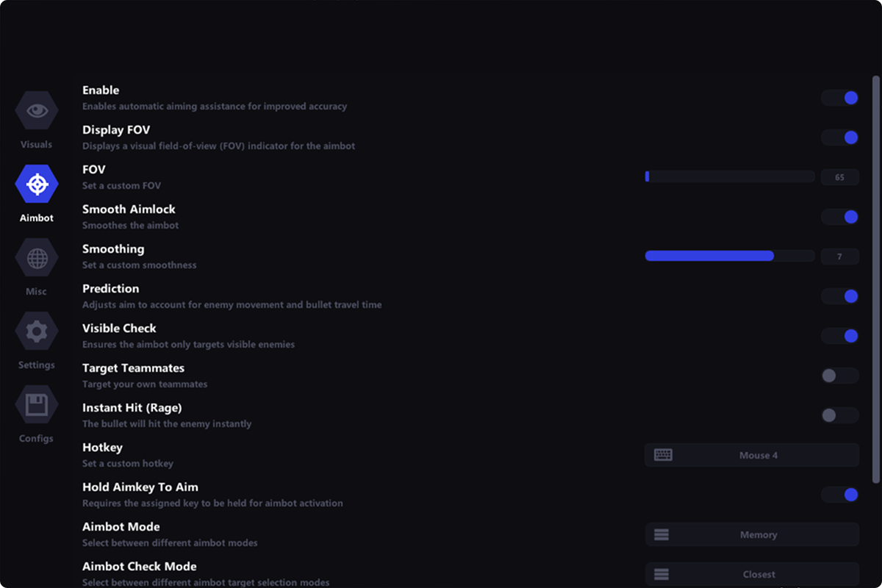Select the Aimbot crosshair icon

point(37,184)
